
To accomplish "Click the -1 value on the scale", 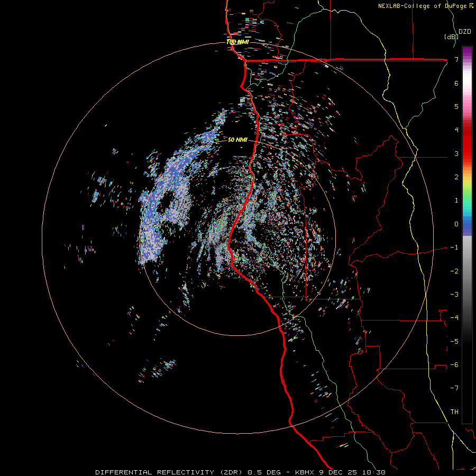I will click(454, 248).
